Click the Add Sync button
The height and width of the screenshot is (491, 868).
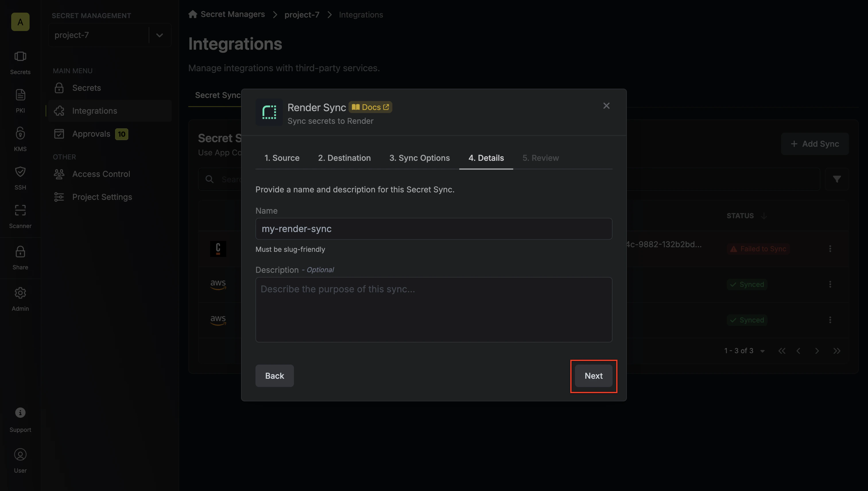[815, 144]
